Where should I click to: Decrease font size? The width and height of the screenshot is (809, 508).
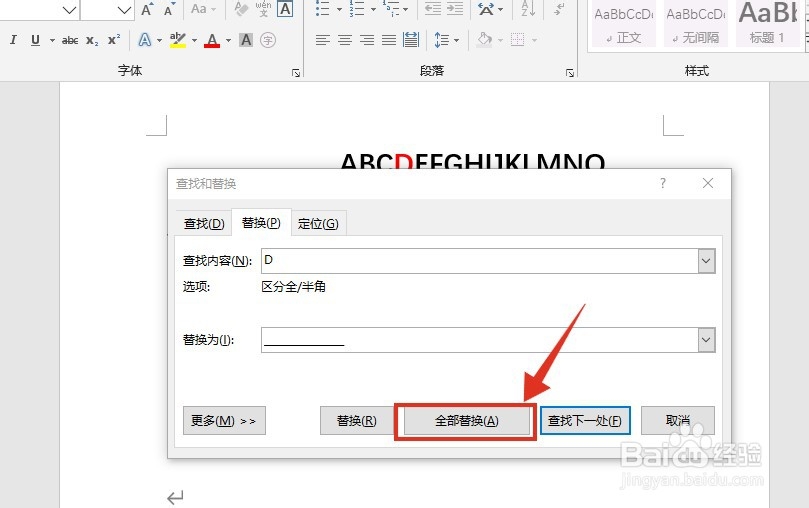tap(169, 9)
